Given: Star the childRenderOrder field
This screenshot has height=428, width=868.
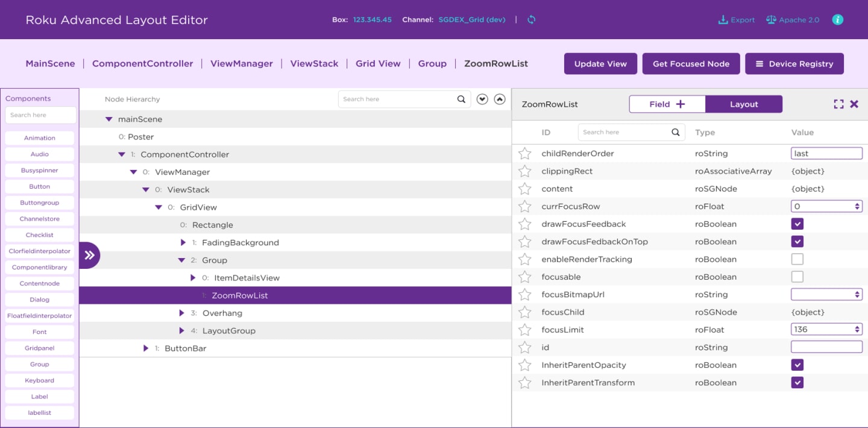Looking at the screenshot, I should point(525,153).
